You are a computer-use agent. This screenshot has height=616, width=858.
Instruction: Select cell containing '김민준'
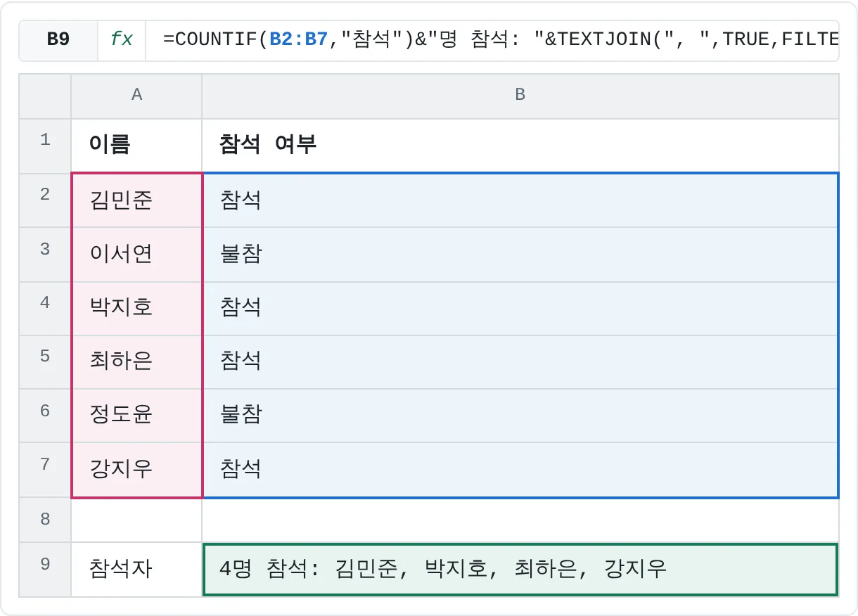click(x=136, y=200)
